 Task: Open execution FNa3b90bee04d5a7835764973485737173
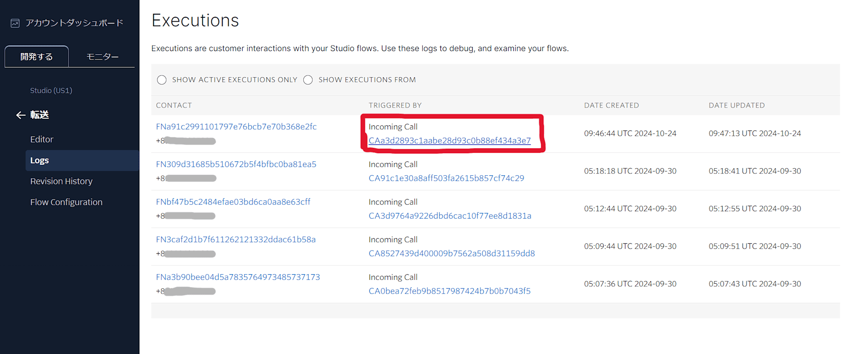click(238, 277)
